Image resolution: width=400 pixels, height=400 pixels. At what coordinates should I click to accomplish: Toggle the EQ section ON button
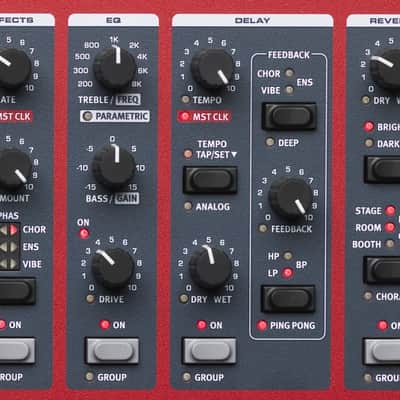112,351
